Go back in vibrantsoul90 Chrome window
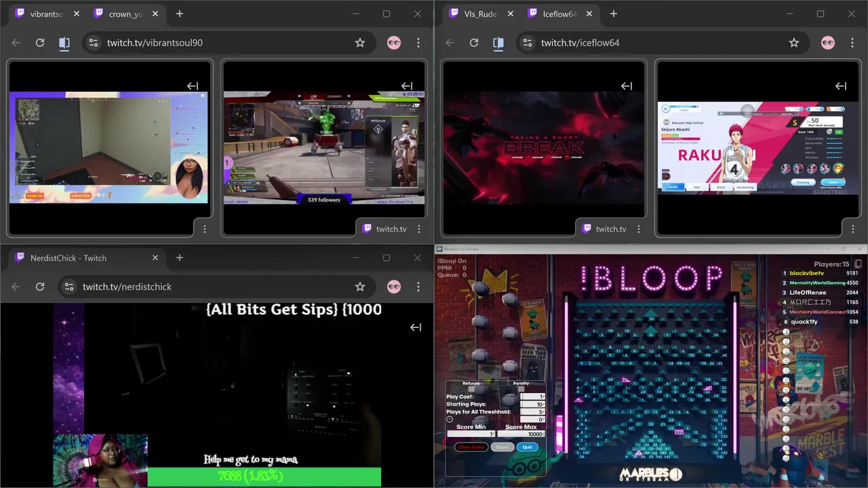This screenshot has width=868, height=488. [16, 43]
